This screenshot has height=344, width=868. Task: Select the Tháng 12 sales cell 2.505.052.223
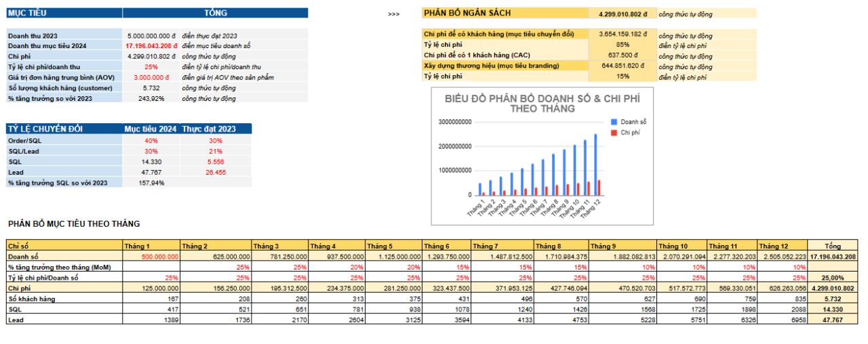click(783, 257)
